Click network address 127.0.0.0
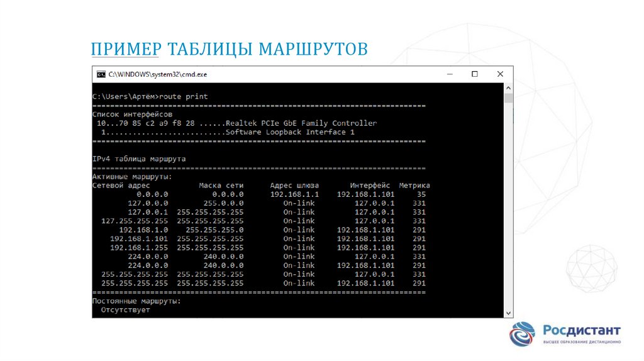Viewport: 644px width, 361px height. click(x=148, y=203)
